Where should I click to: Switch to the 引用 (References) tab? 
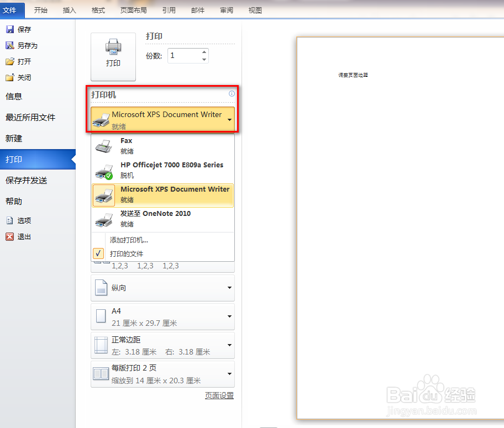[169, 10]
